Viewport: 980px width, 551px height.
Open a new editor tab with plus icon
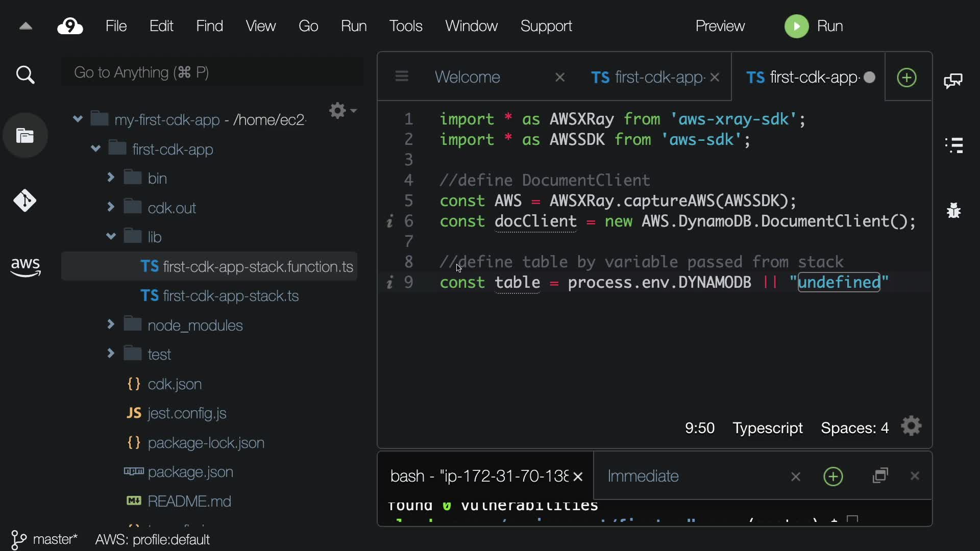pos(906,78)
